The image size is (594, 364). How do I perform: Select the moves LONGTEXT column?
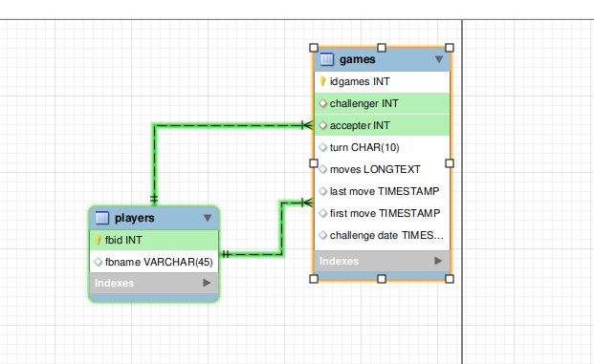pyautogui.click(x=382, y=169)
